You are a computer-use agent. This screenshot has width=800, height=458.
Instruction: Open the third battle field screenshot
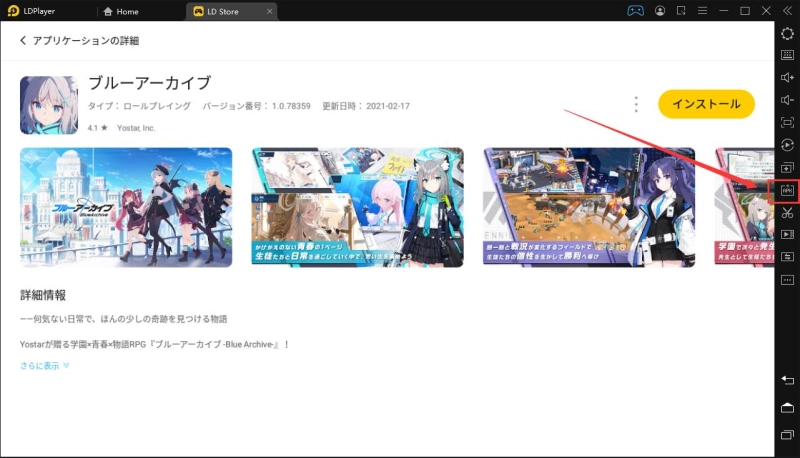tap(589, 207)
